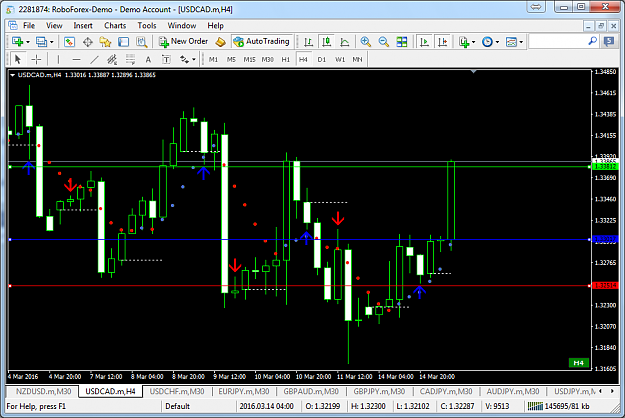This screenshot has height=418, width=625.
Task: Open the Help menu
Action: coord(215,26)
